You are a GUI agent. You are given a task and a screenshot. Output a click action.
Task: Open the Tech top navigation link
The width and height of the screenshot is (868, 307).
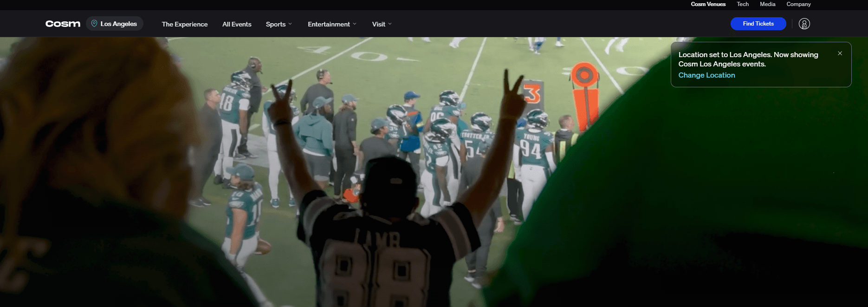click(743, 4)
